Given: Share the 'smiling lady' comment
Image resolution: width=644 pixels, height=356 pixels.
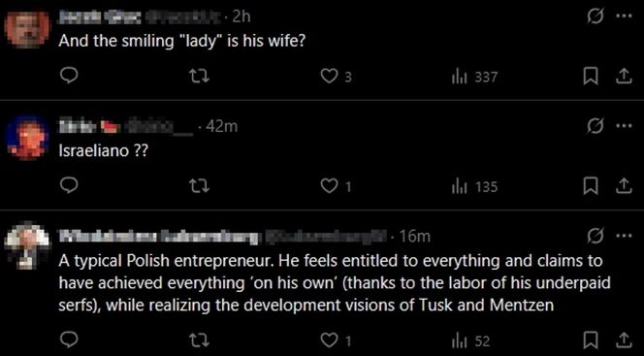Looking at the screenshot, I should (x=623, y=77).
